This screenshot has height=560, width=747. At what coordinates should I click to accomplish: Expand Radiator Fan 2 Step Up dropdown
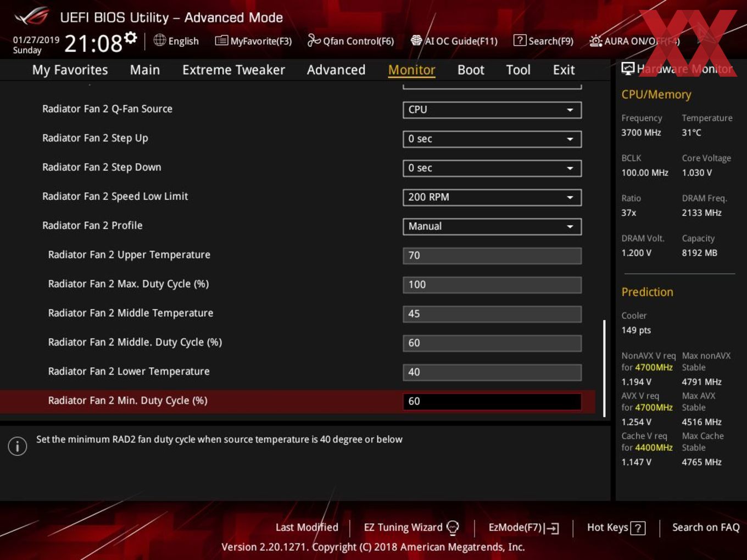tap(492, 139)
